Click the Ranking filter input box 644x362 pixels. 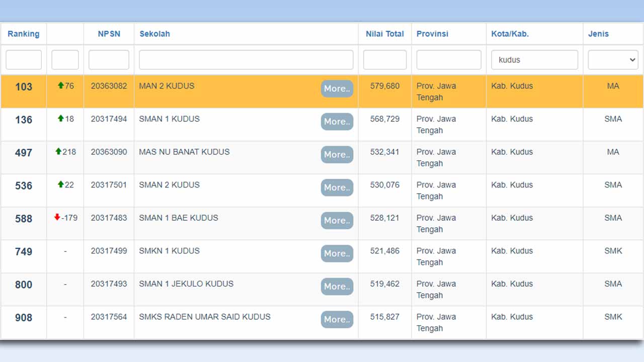[x=24, y=60]
